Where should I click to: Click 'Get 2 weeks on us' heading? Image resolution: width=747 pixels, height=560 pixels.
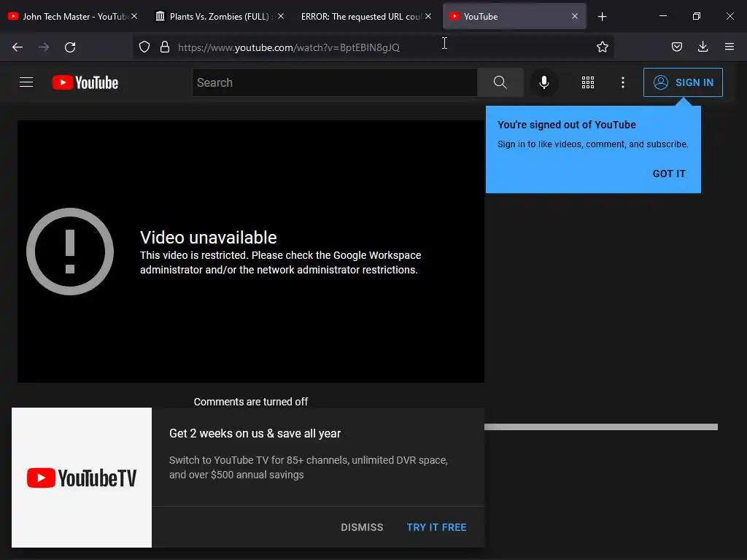[255, 433]
